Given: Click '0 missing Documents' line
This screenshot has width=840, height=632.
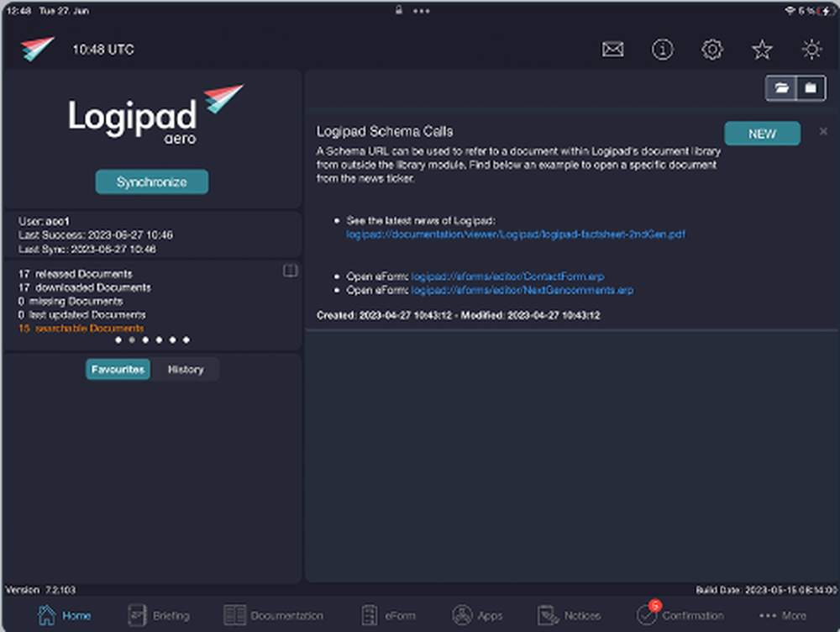Looking at the screenshot, I should pos(71,301).
